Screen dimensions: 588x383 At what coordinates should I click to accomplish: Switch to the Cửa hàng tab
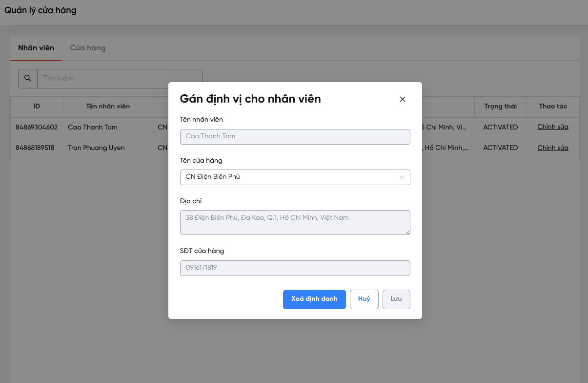(88, 48)
